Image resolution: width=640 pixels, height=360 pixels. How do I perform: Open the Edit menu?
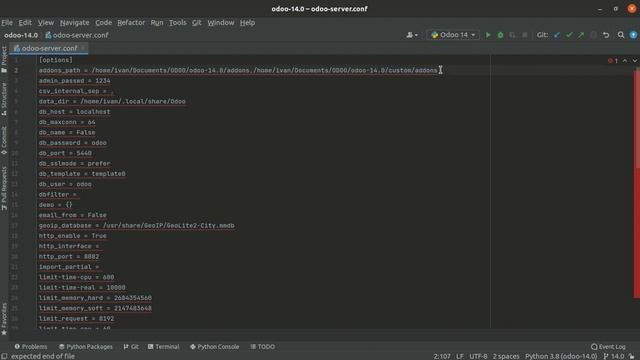coord(25,22)
